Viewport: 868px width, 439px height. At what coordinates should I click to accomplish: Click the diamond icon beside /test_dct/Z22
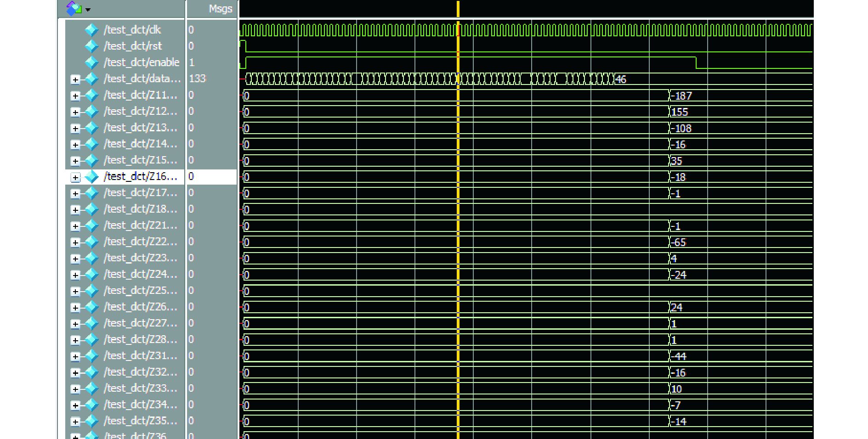click(x=91, y=242)
